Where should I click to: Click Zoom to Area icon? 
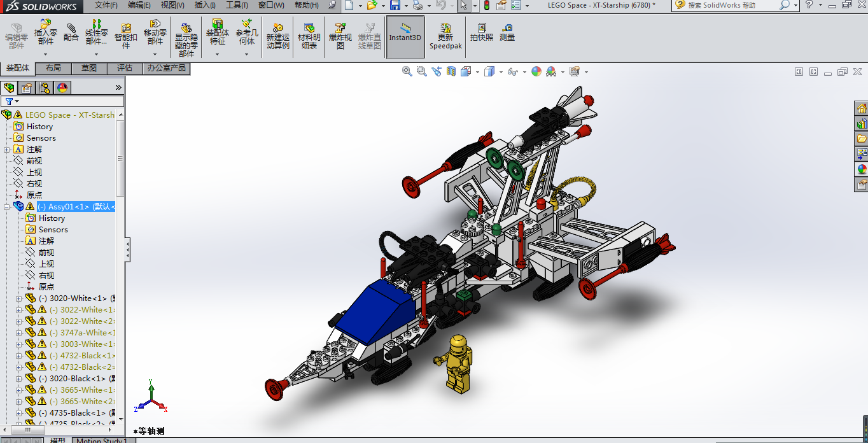[421, 72]
